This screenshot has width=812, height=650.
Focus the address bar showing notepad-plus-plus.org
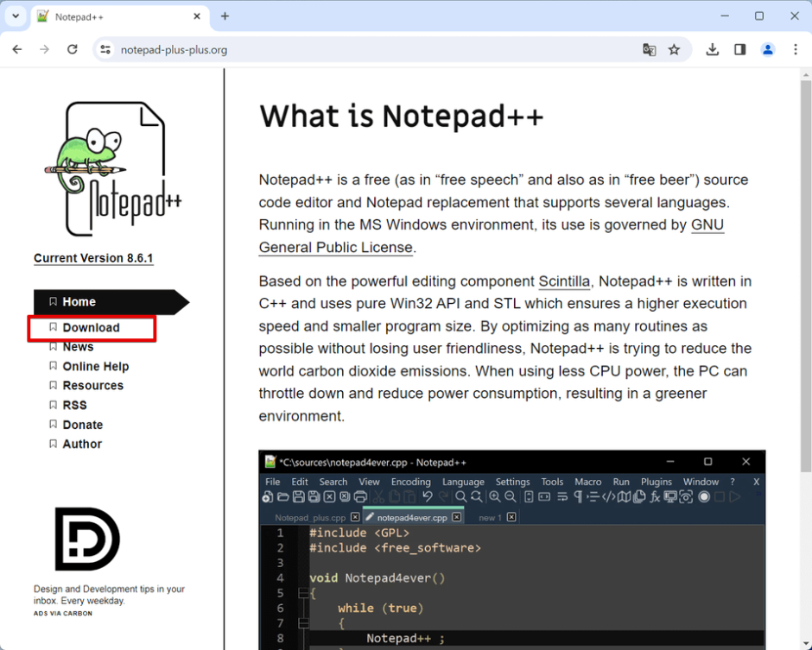click(x=392, y=50)
